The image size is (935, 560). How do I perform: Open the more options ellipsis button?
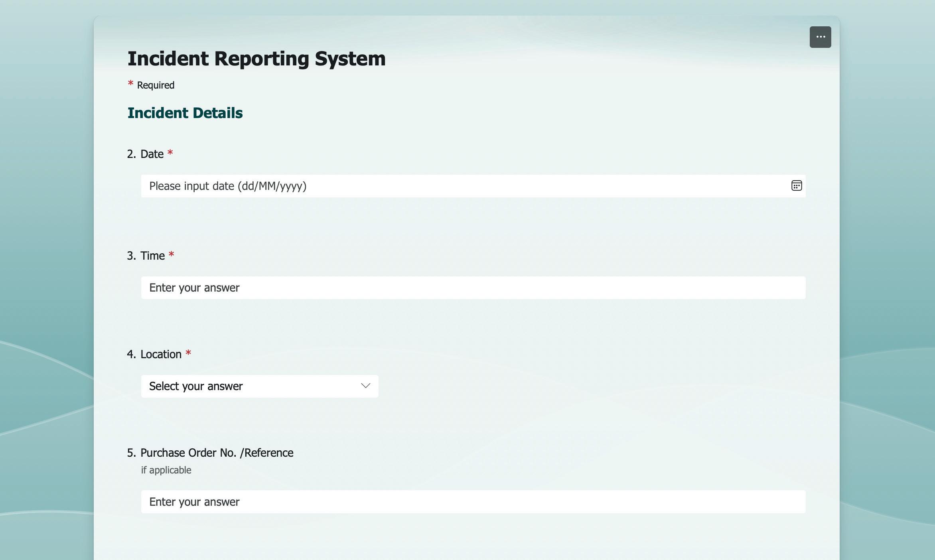coord(820,37)
